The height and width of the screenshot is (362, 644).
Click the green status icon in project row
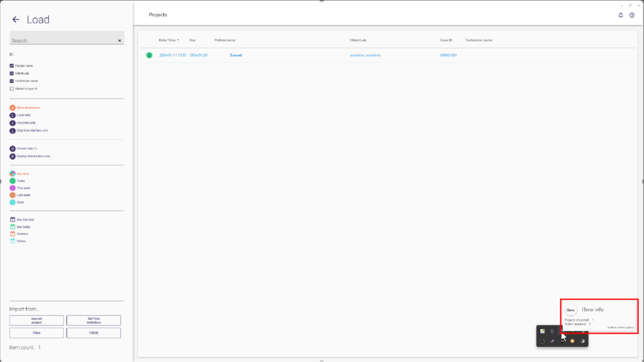149,55
